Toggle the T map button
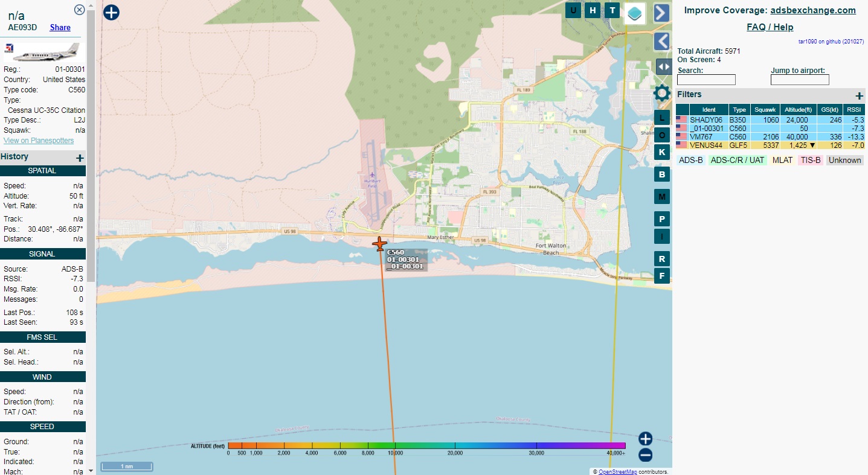Screen dimensions: 868x475 pos(612,10)
